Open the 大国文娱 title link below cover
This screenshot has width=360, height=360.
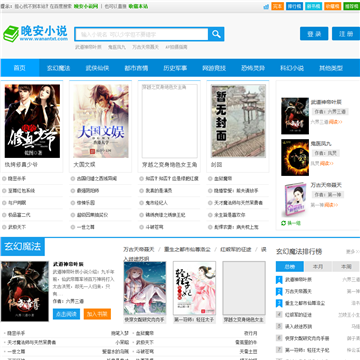[x=84, y=165]
